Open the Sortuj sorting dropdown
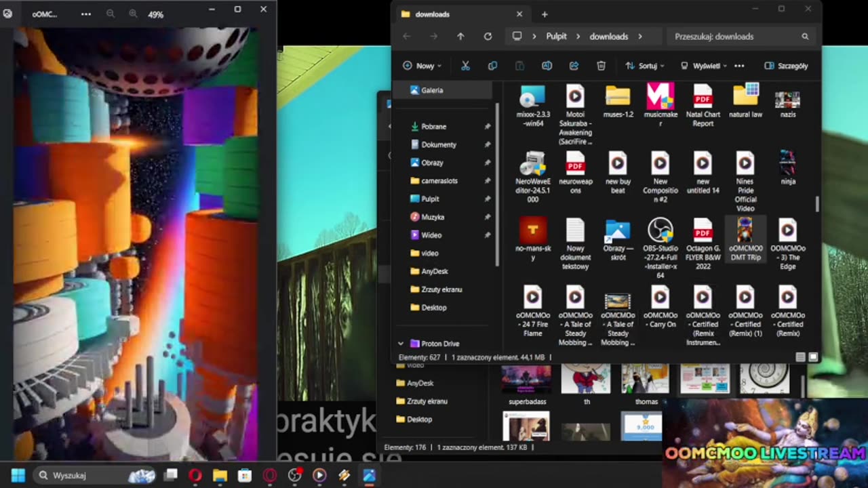The width and height of the screenshot is (868, 488). [x=644, y=66]
